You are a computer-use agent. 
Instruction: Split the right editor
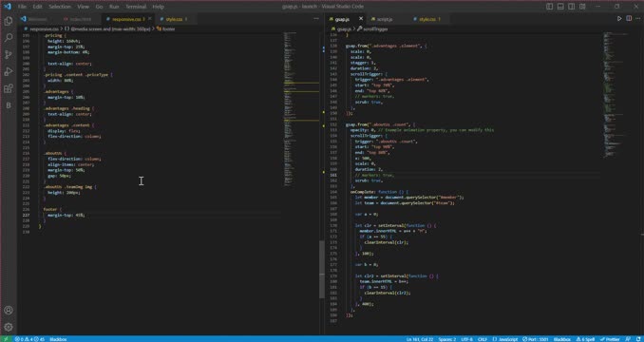click(629, 19)
